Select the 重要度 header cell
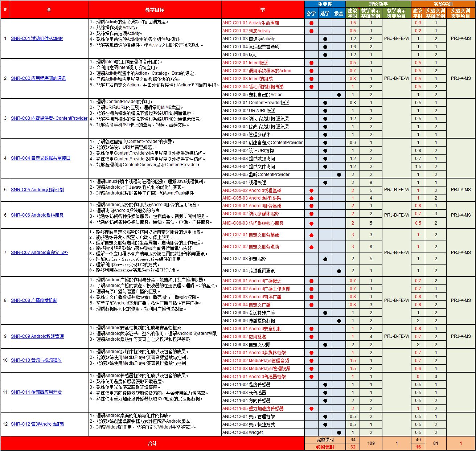This screenshot has width=476, height=451. click(325, 4)
